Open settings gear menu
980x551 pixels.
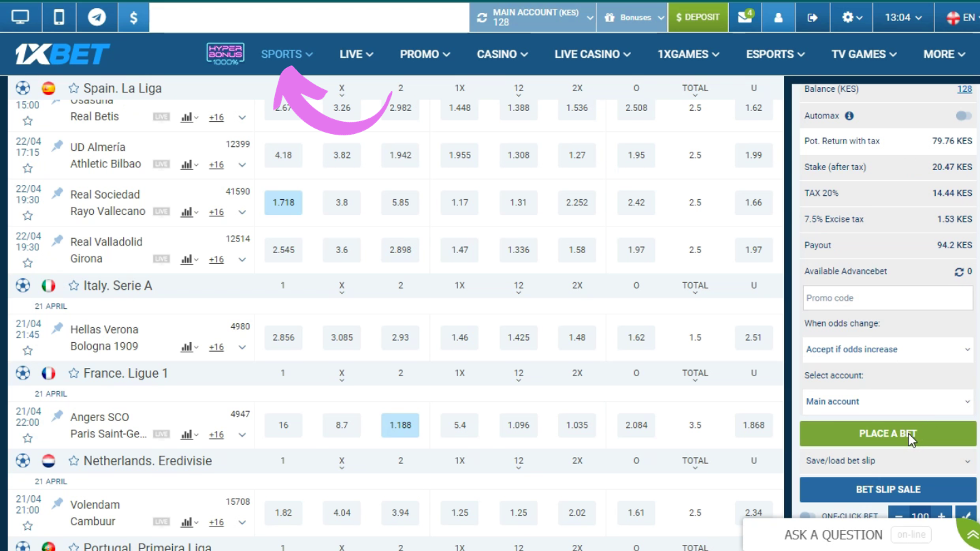[x=852, y=17]
